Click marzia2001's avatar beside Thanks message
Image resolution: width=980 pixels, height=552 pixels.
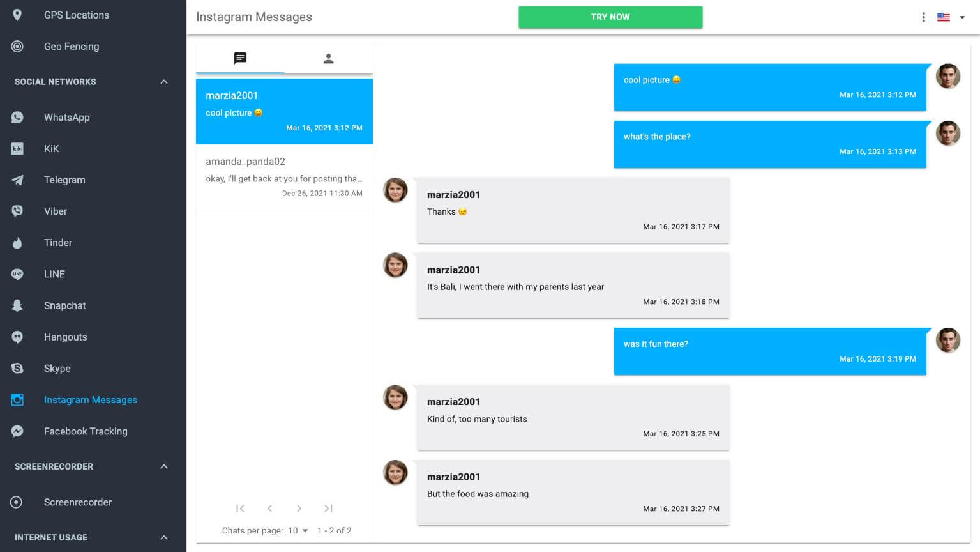click(395, 190)
